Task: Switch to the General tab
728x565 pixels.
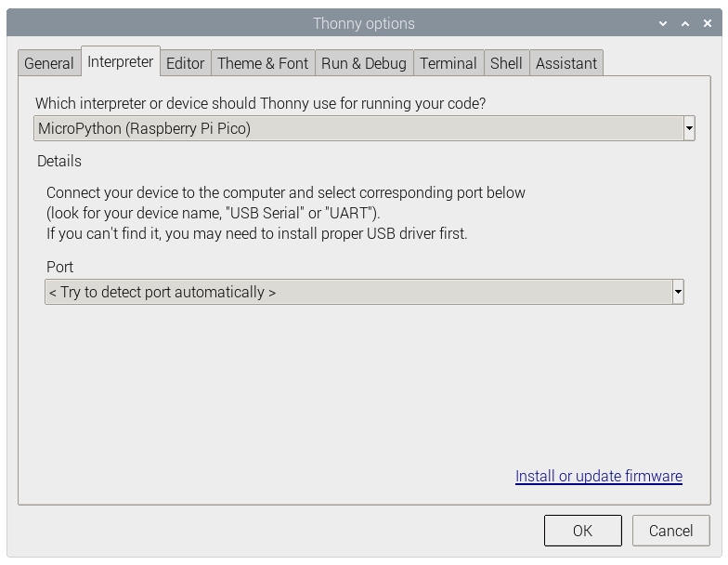Action: (49, 63)
